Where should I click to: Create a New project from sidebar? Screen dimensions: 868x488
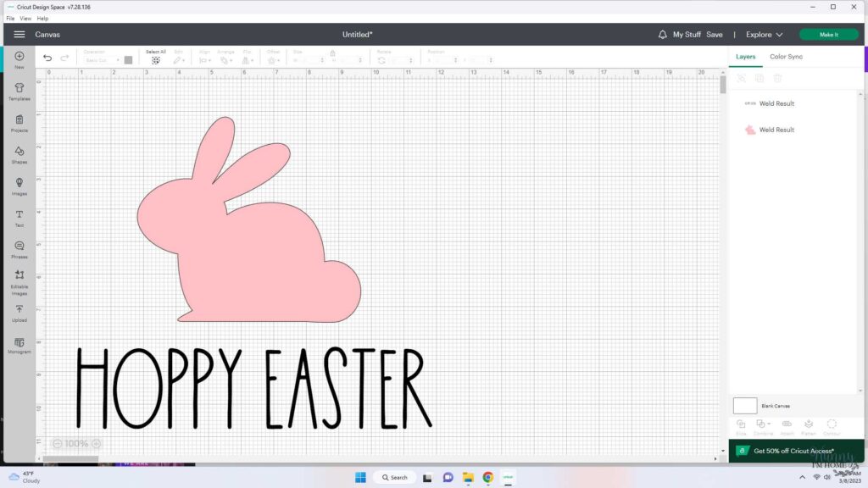[x=19, y=60]
